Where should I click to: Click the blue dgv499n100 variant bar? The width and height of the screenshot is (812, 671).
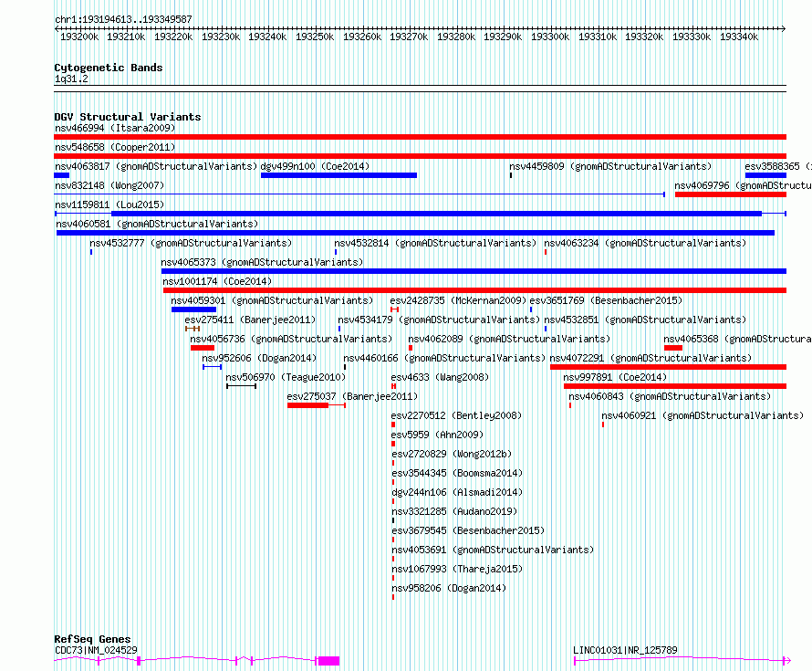tap(338, 175)
